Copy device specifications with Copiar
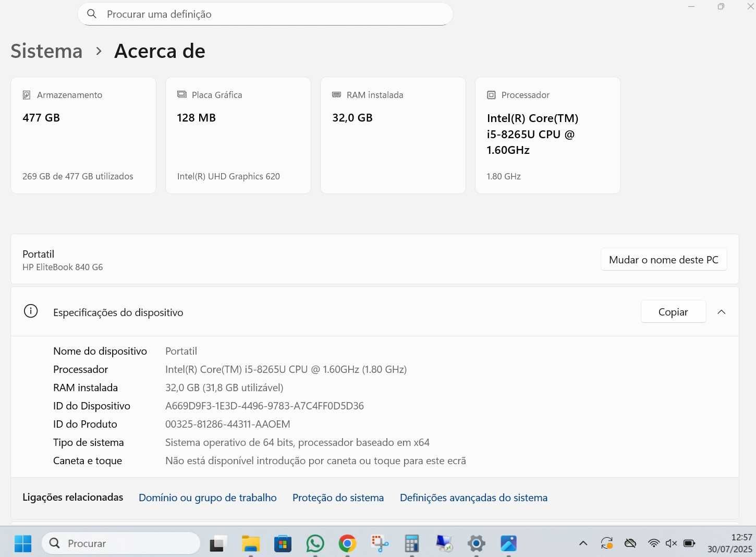This screenshot has height=557, width=756. point(673,312)
